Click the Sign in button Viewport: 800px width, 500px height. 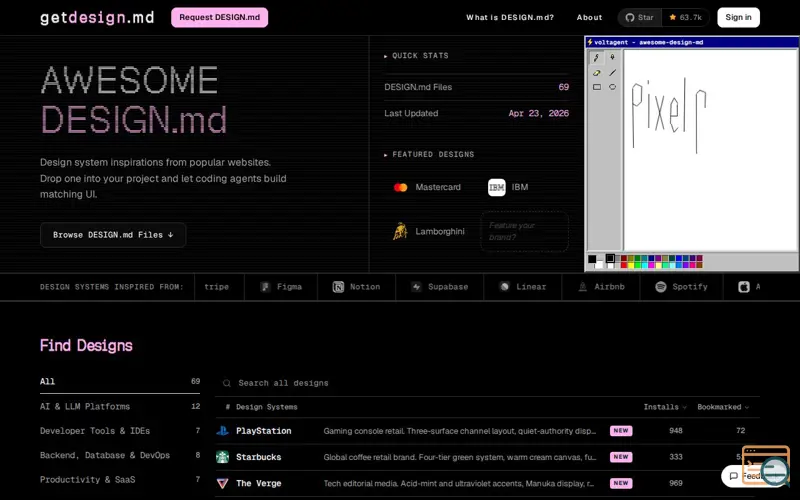[738, 17]
